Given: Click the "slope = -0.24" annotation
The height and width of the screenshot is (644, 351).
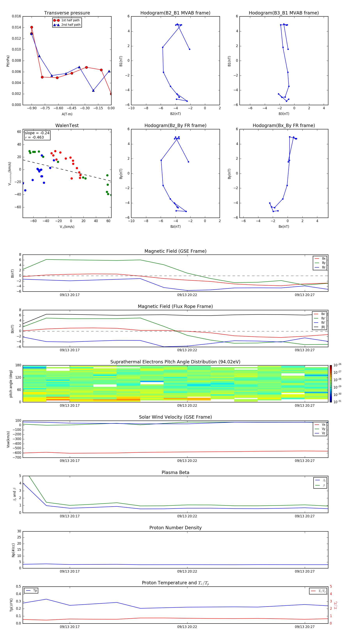Looking at the screenshot, I should 37,133.
